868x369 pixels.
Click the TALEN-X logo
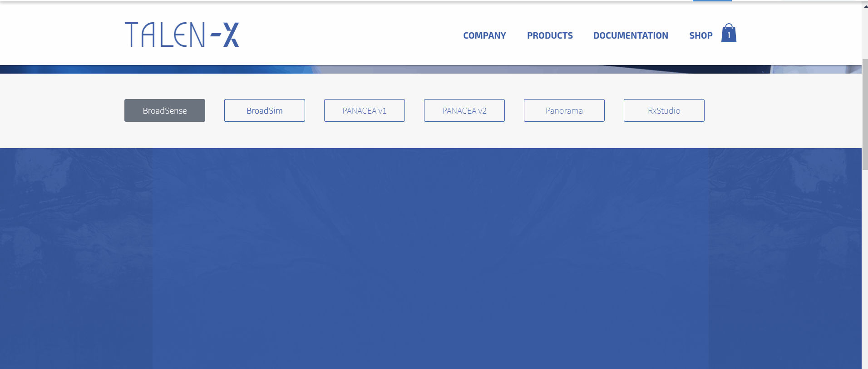pos(182,35)
